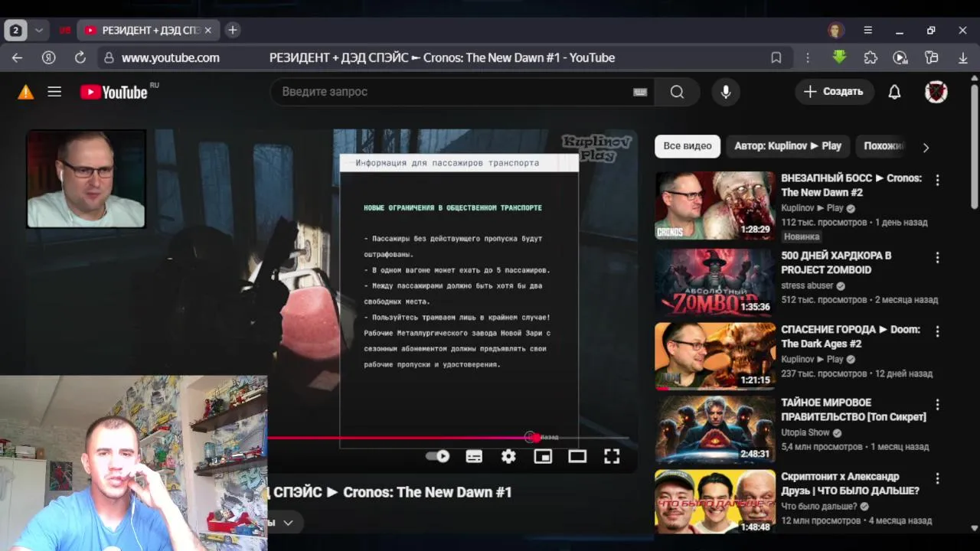The image size is (980, 551).
Task: Click the orange warning triangle icon
Action: pyautogui.click(x=26, y=92)
